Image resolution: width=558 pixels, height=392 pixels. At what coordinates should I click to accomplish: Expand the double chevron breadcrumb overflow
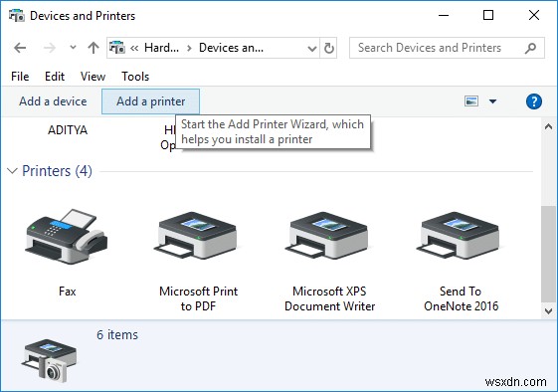pos(134,48)
